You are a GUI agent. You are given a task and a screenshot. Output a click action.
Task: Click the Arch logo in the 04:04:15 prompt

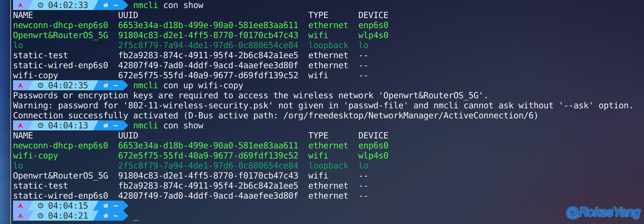[x=21, y=206]
